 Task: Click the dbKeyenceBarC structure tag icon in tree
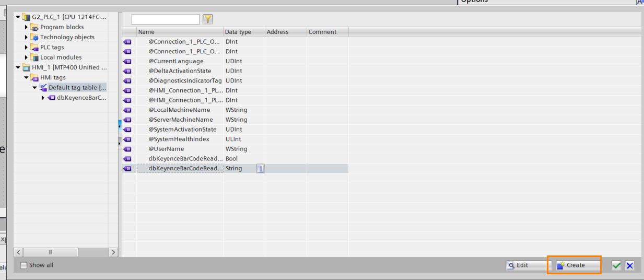(x=52, y=98)
